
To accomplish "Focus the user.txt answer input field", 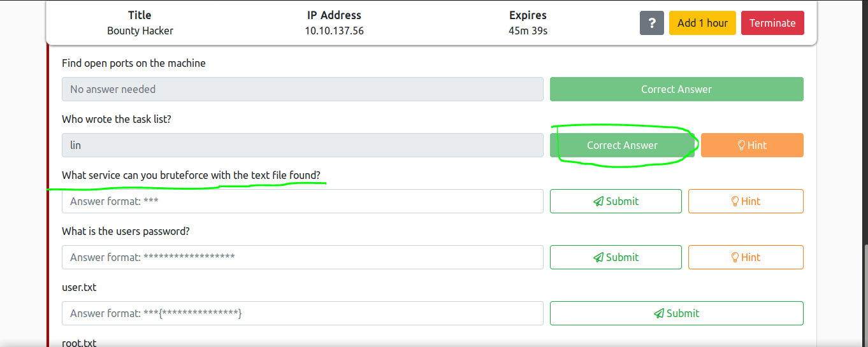I will (x=303, y=313).
